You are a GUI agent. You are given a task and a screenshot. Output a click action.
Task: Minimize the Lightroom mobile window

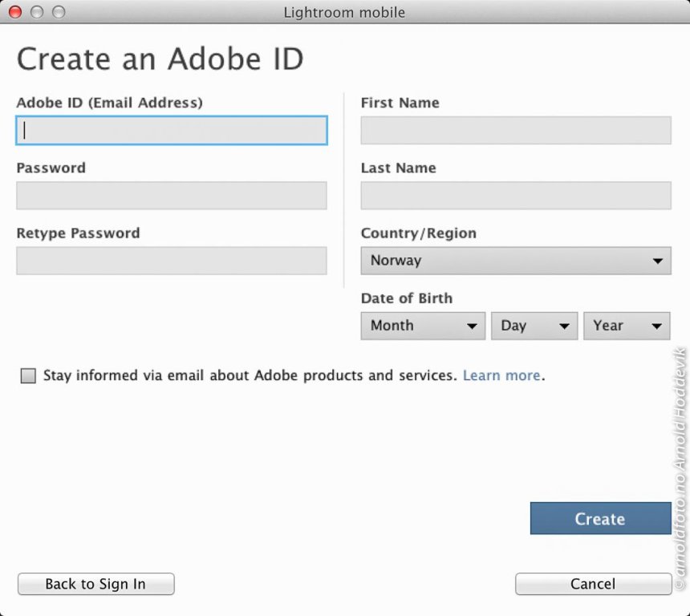tap(37, 12)
